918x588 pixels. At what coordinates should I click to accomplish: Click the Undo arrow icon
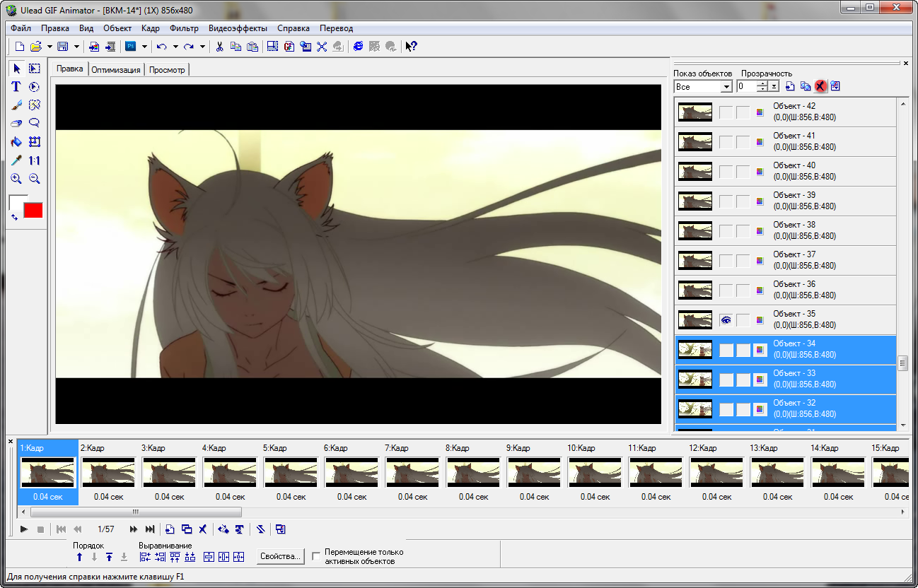coord(162,47)
